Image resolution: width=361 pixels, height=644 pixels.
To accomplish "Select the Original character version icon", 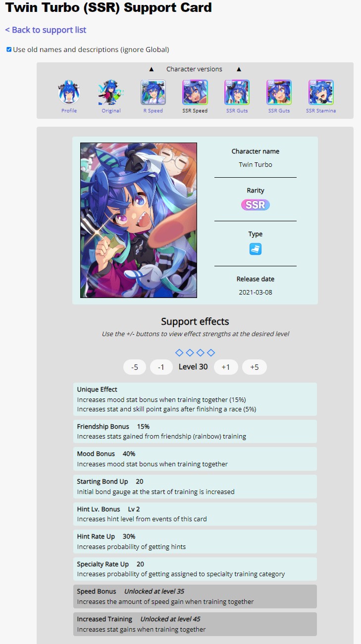I will coord(111,93).
